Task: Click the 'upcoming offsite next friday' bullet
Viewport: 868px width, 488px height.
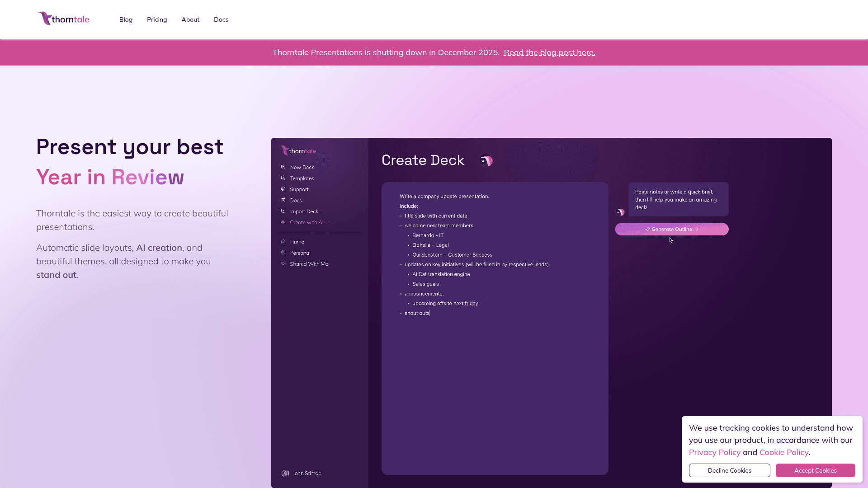Action: pyautogui.click(x=445, y=304)
